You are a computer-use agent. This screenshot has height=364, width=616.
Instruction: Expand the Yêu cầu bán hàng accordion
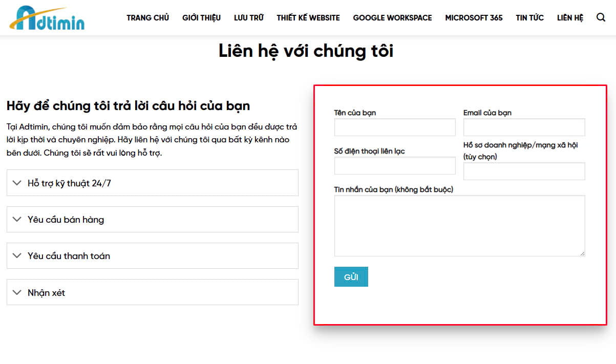pyautogui.click(x=152, y=220)
